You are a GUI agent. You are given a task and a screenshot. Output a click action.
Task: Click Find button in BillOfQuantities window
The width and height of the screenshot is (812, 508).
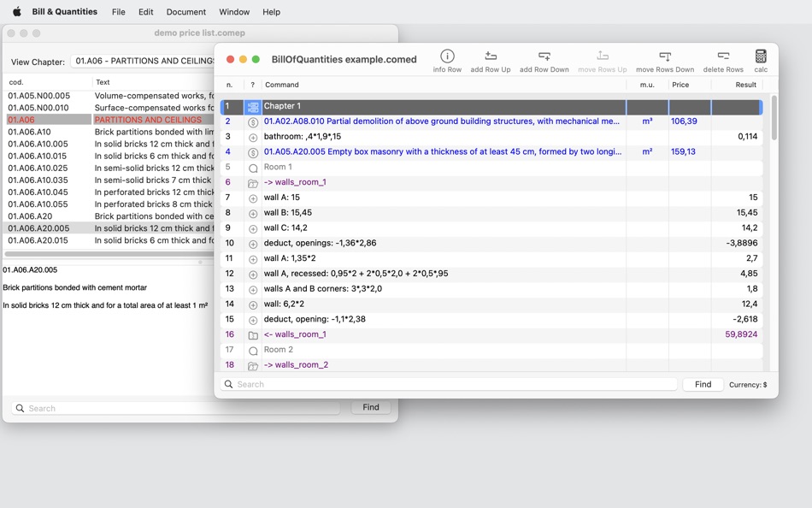(x=703, y=384)
